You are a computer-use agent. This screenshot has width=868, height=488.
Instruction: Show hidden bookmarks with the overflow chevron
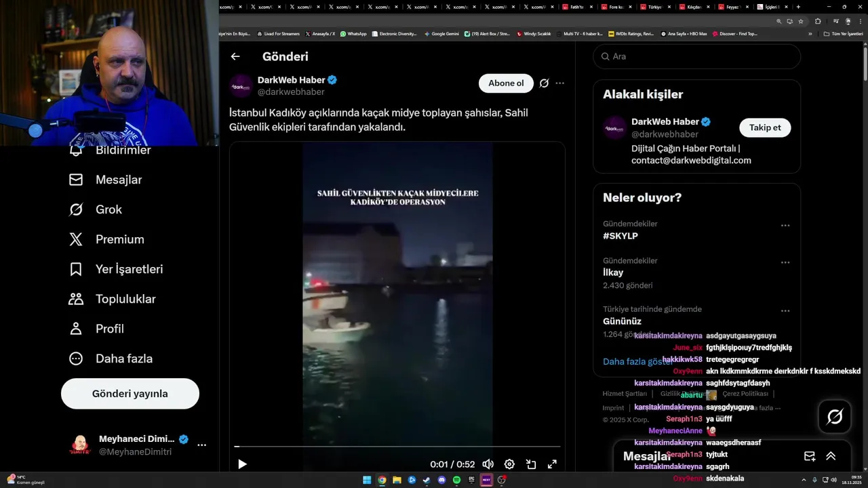pyautogui.click(x=810, y=33)
